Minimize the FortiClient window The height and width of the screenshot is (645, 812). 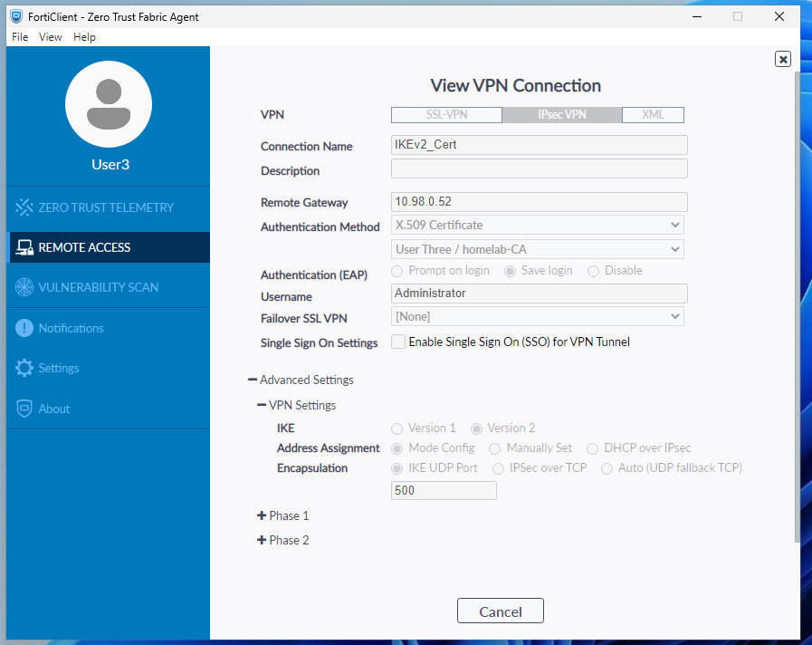697,16
